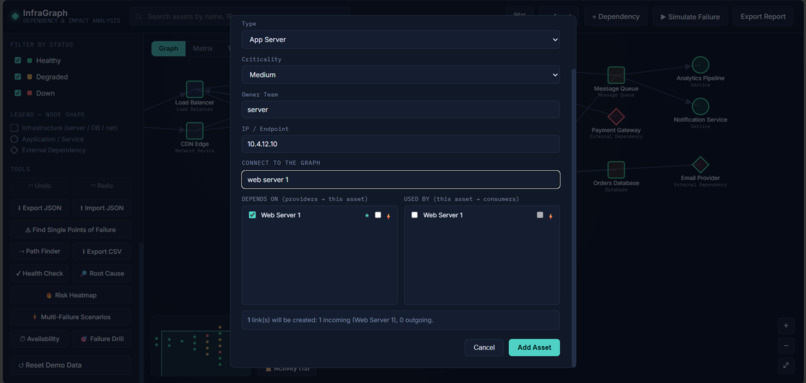
Task: Click the Undo tool button
Action: 40,186
